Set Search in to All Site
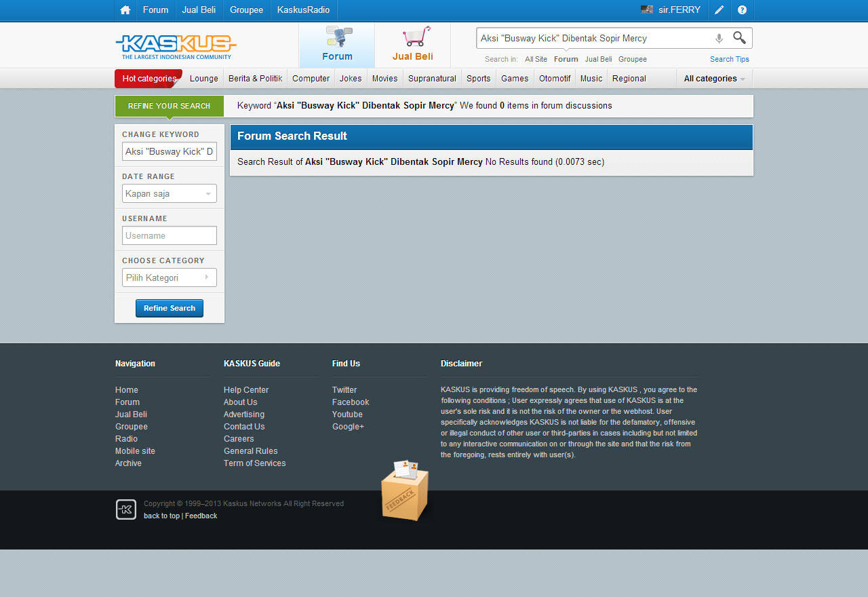This screenshot has width=868, height=597. coord(536,59)
